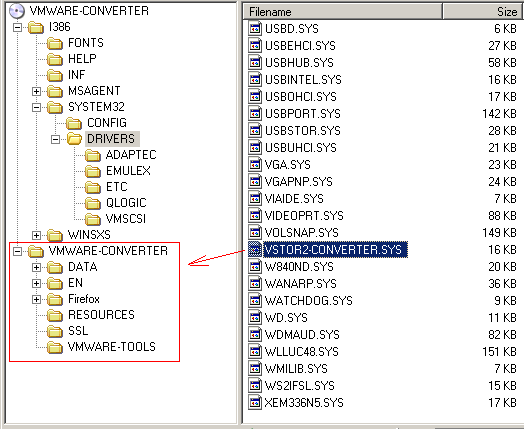This screenshot has width=524, height=429.
Task: Select the WATCHDOG.SYS file icon
Action: point(255,301)
